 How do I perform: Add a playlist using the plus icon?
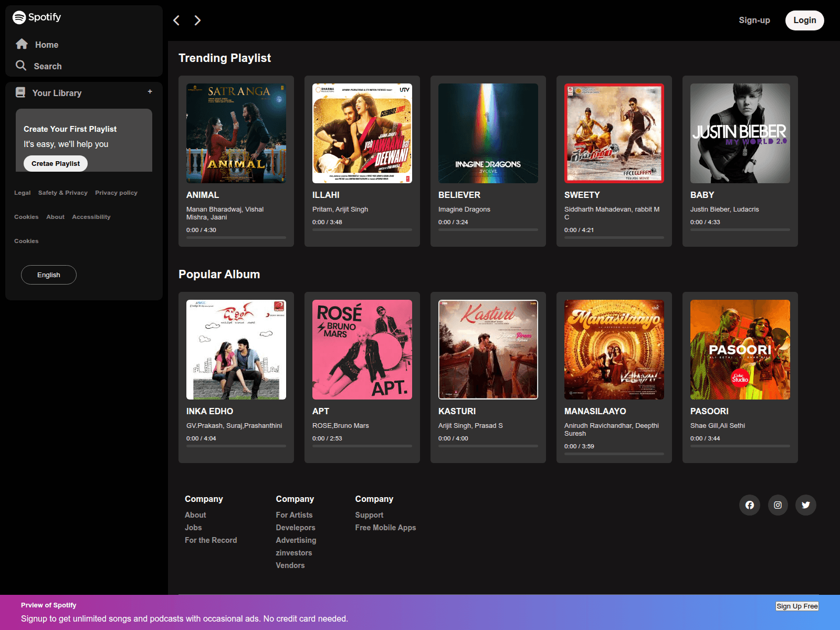150,91
